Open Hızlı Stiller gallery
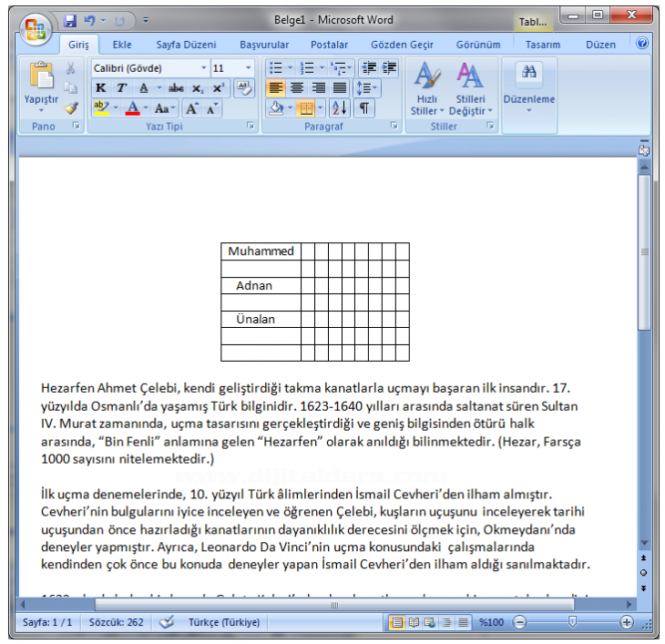This screenshot has width=665, height=644. tap(426, 89)
